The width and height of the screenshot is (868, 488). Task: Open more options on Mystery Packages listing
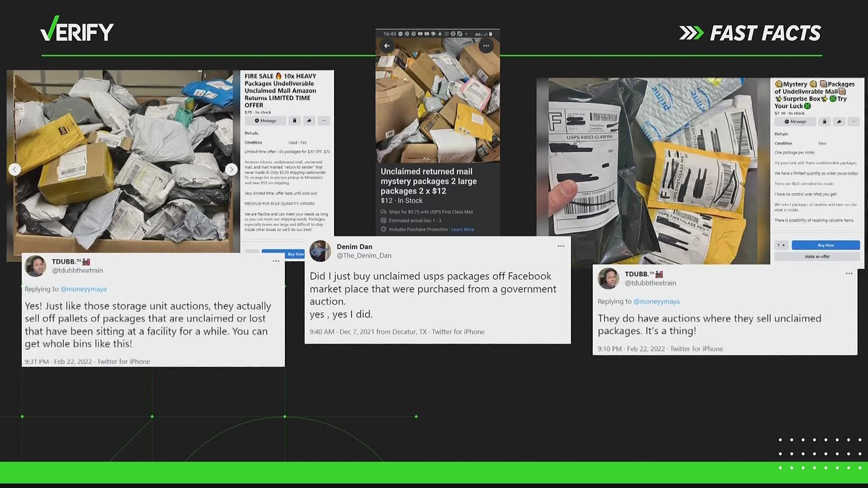[854, 122]
